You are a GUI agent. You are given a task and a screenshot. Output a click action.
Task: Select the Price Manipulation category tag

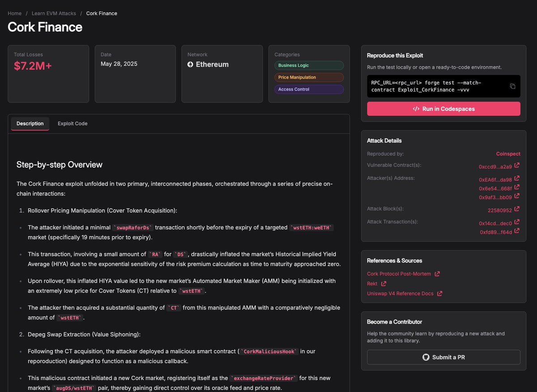309,77
